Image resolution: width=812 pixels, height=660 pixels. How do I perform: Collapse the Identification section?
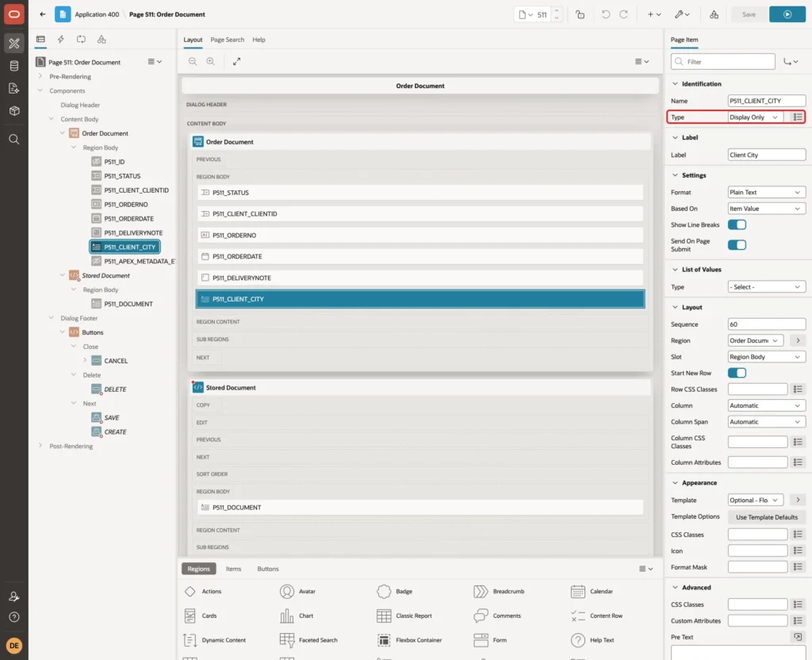[675, 84]
